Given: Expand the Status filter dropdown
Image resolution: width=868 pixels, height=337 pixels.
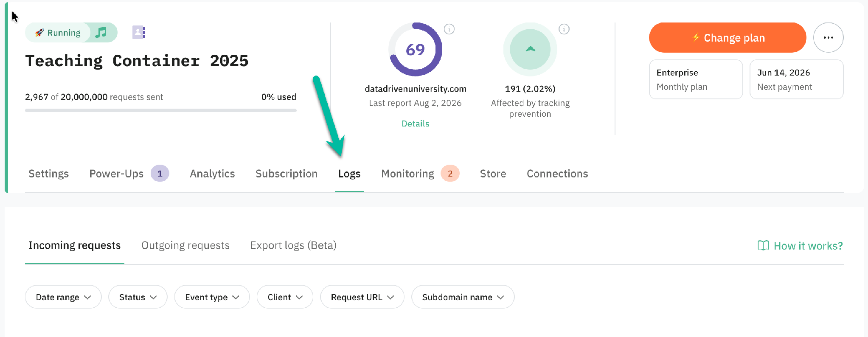Looking at the screenshot, I should pyautogui.click(x=138, y=297).
